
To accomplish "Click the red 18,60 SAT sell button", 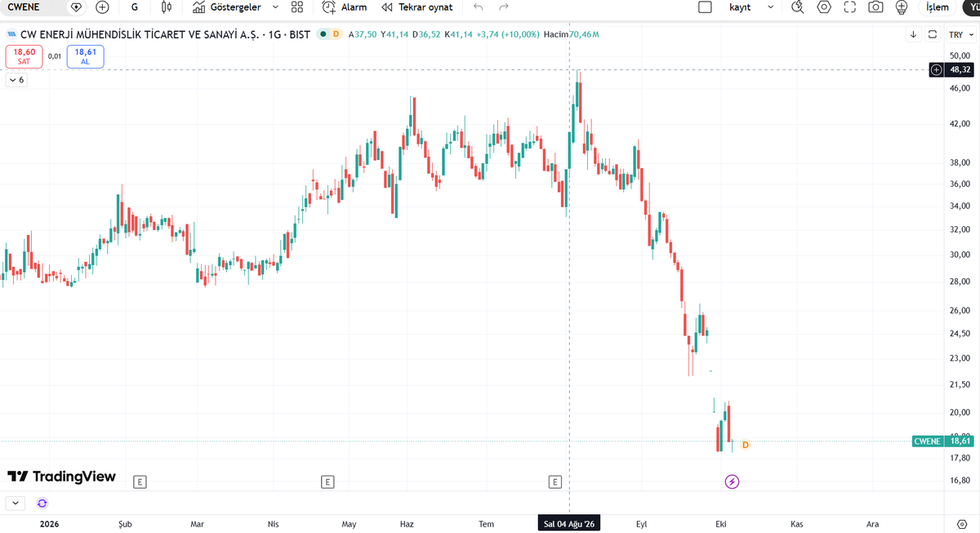I will click(x=24, y=56).
